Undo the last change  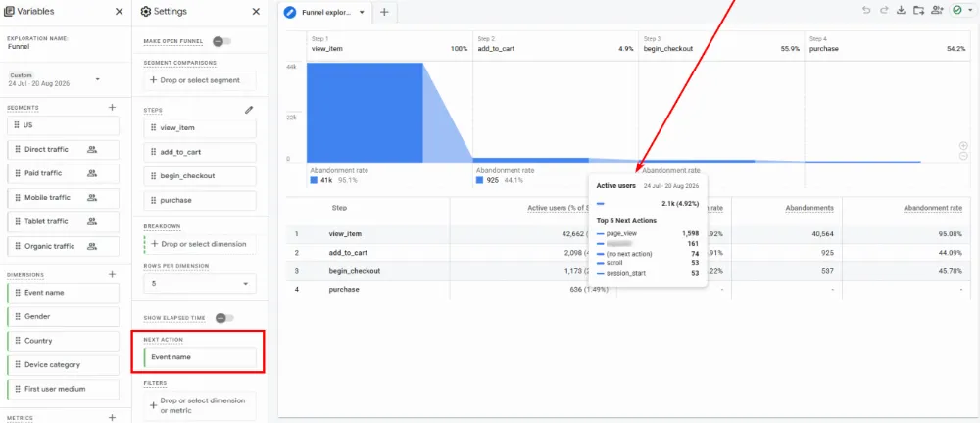865,11
